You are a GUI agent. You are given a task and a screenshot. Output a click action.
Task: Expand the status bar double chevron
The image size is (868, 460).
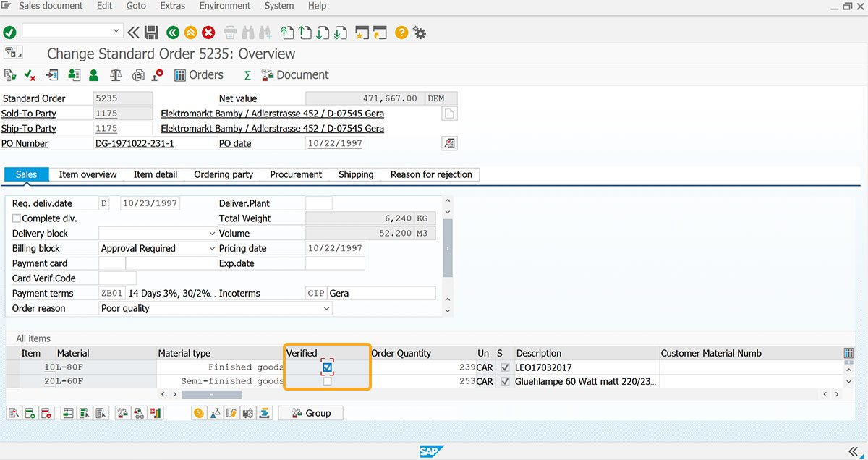click(853, 451)
